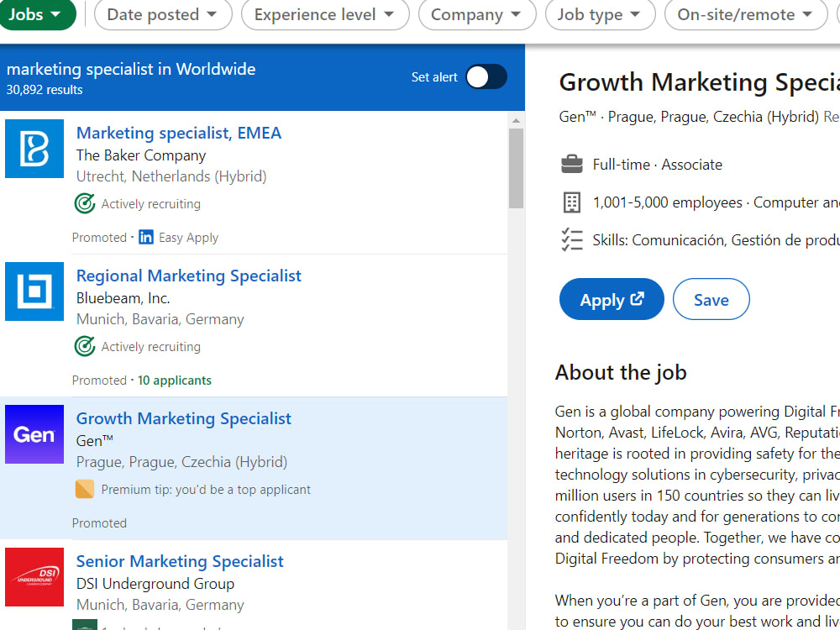
Task: Click 'Premium tip: you'd be a top applicant'
Action: click(x=206, y=490)
